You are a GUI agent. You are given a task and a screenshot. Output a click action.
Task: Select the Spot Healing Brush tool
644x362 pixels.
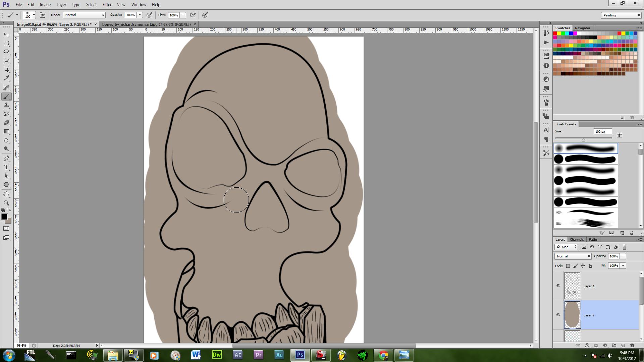(x=6, y=88)
